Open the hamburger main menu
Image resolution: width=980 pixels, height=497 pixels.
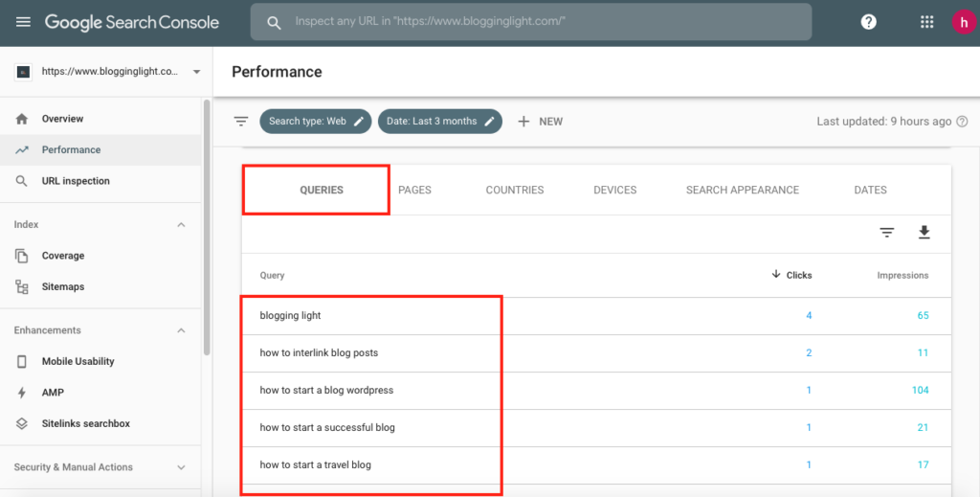(23, 22)
